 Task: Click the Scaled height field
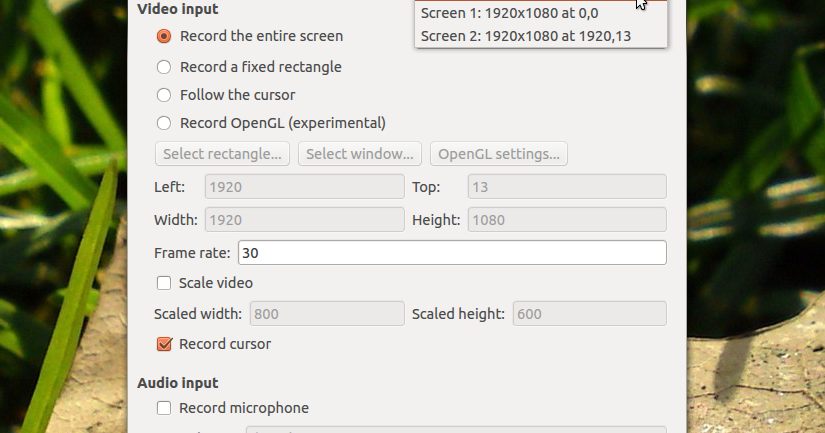(589, 314)
